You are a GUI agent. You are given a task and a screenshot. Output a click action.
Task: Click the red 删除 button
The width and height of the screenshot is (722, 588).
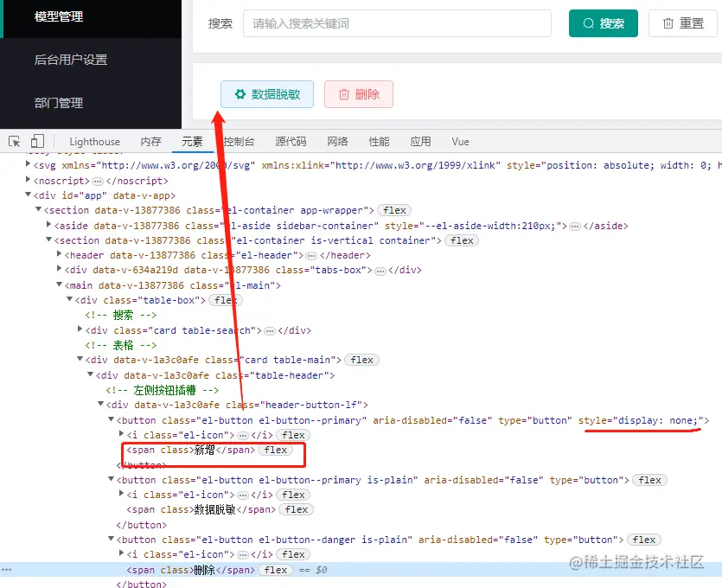click(x=359, y=94)
